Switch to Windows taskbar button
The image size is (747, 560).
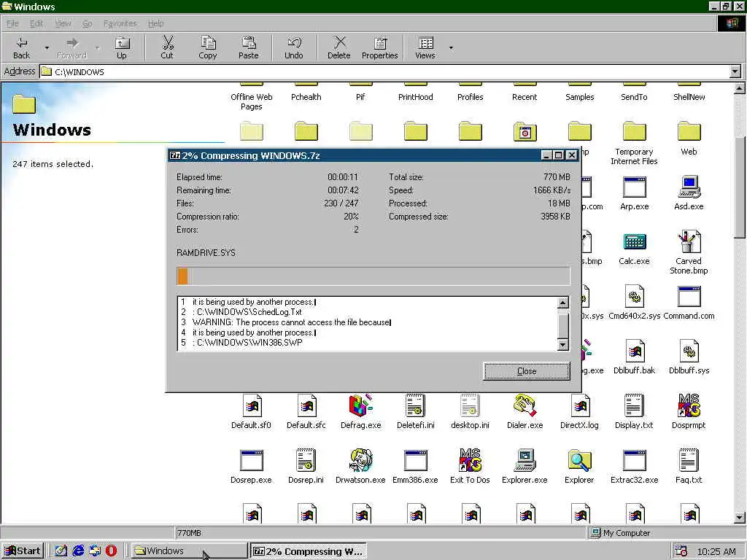(189, 551)
